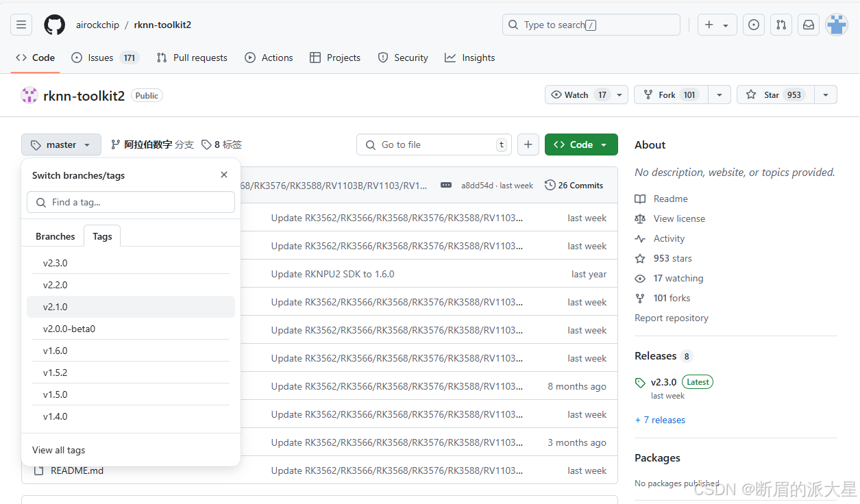Select tag v1.6.0 from list
This screenshot has width=860, height=504.
[131, 351]
